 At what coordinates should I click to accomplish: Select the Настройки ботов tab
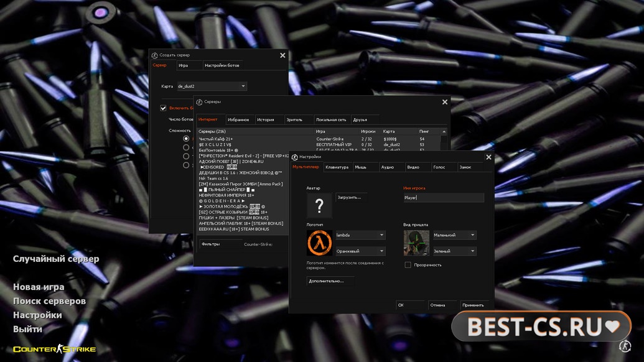point(222,66)
